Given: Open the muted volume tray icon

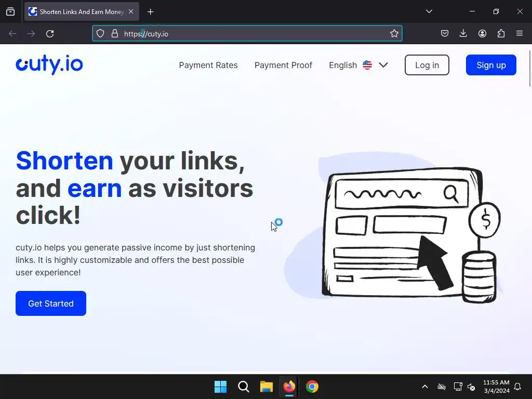Looking at the screenshot, I should click(x=471, y=387).
